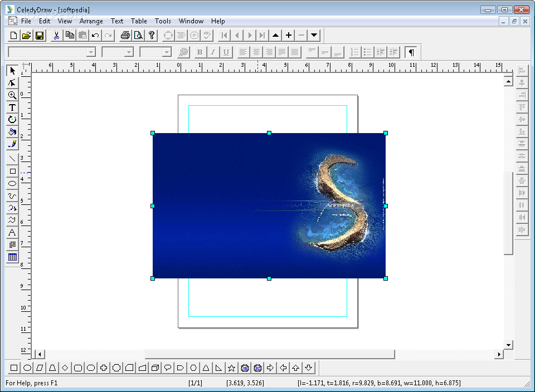
Task: Toggle bulleted list formatting
Action: pyautogui.click(x=368, y=52)
